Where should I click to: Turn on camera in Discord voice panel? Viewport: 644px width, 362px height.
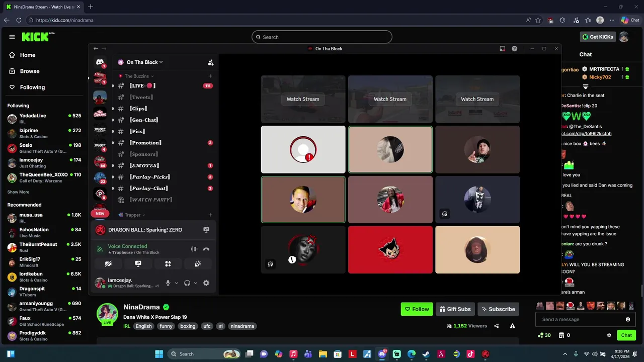tap(108, 263)
